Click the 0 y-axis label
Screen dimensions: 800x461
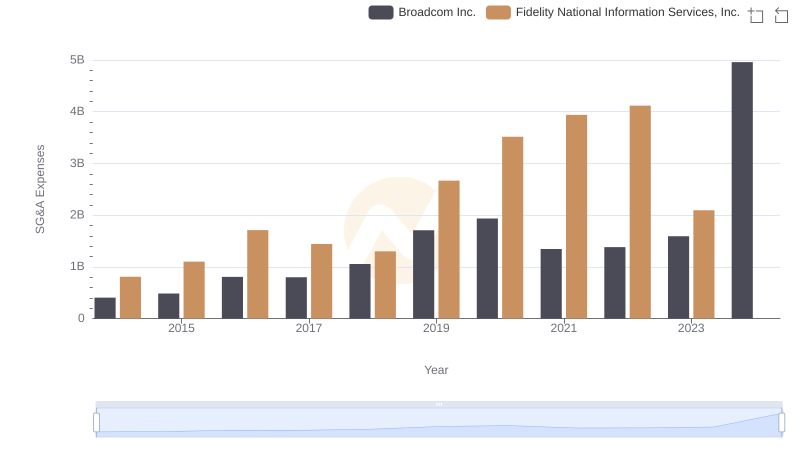coord(81,319)
